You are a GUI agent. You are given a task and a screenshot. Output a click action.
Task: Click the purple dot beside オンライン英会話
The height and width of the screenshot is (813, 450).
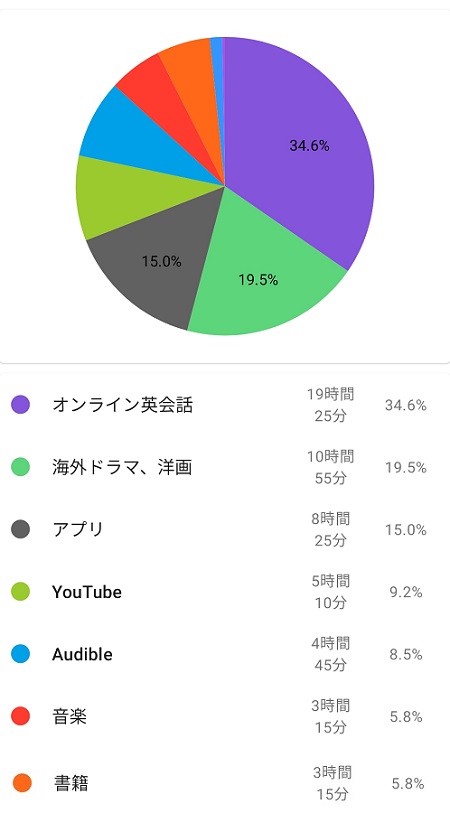[20, 404]
